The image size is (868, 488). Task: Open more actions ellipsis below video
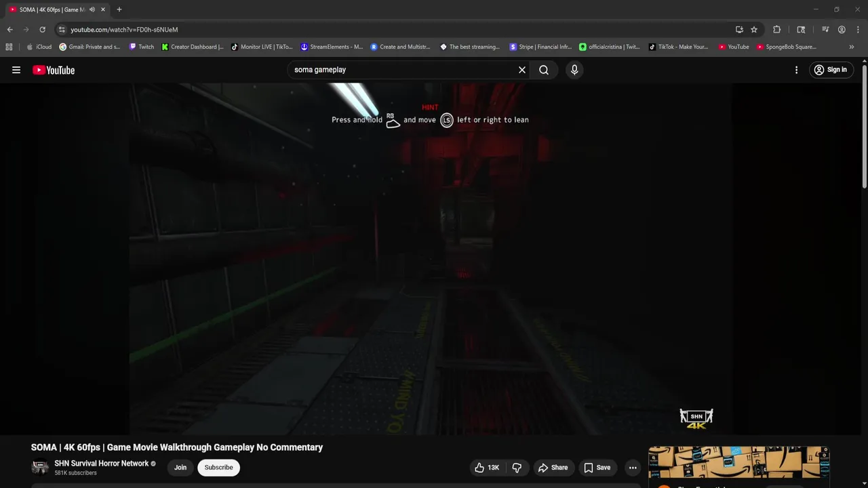(x=633, y=468)
